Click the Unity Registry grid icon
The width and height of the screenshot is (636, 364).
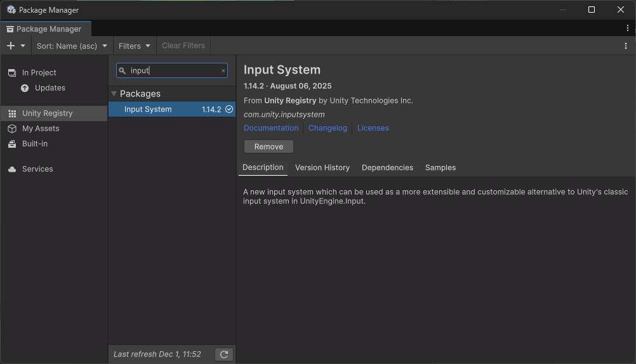tap(12, 114)
